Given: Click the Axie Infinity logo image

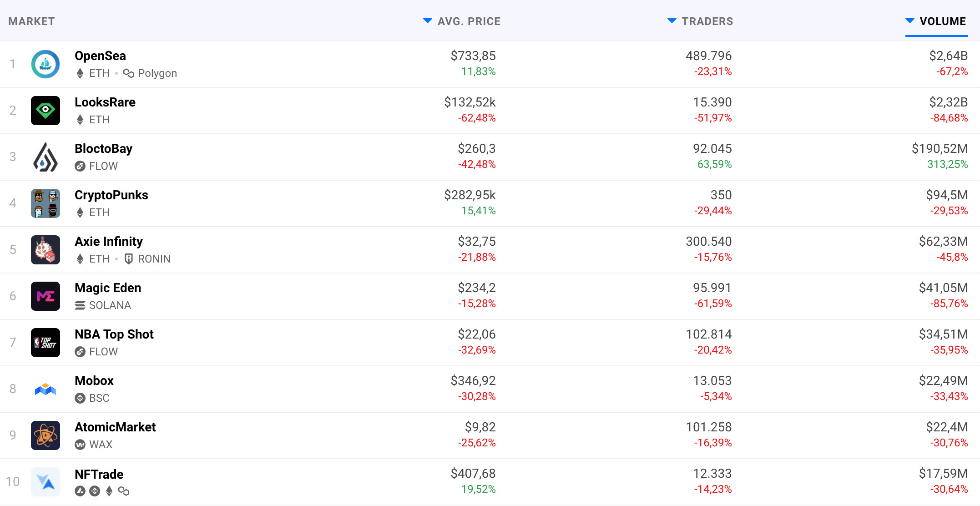Looking at the screenshot, I should coord(45,250).
